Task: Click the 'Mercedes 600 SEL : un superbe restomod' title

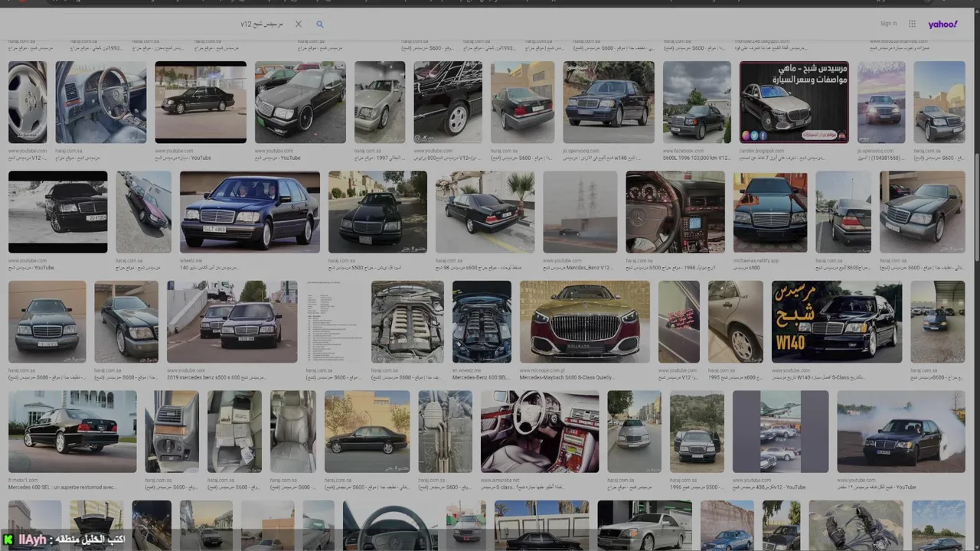Action: [x=61, y=487]
